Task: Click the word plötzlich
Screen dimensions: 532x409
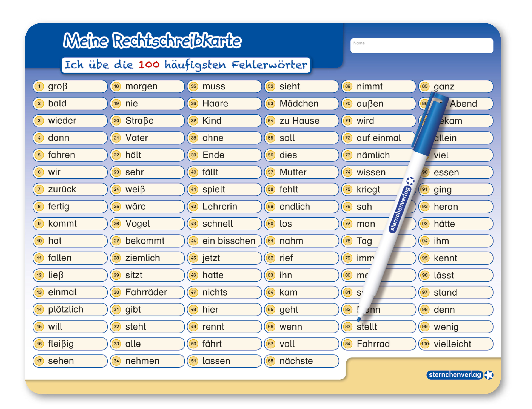Action: pos(66,309)
